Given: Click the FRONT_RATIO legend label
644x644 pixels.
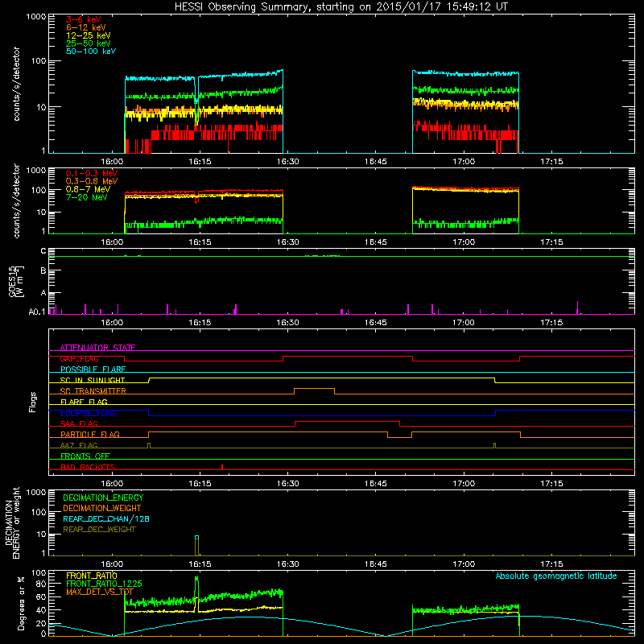Looking at the screenshot, I should [91, 576].
